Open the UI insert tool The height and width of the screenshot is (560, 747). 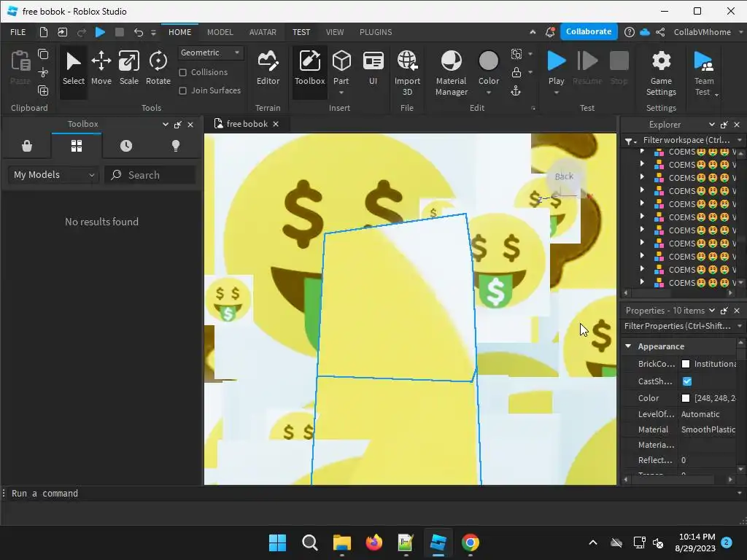(373, 69)
